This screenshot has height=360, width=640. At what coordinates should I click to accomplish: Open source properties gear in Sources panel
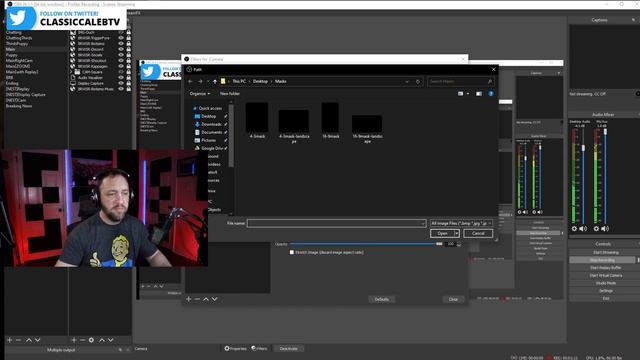pyautogui.click(x=91, y=340)
